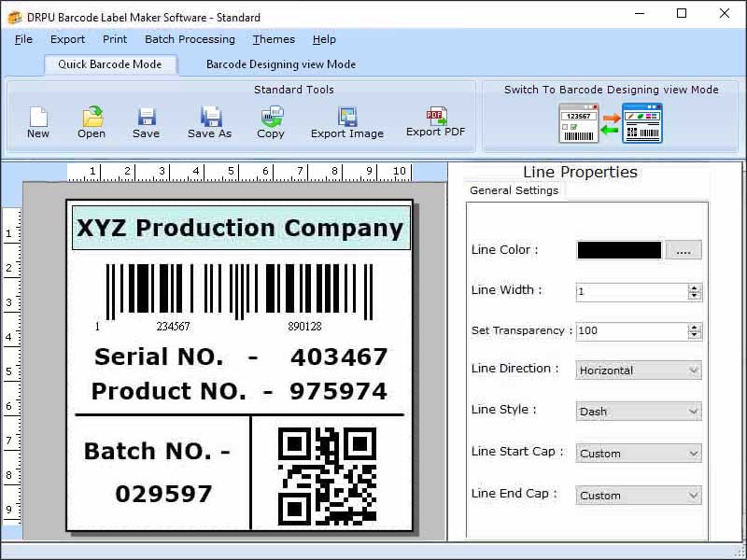Click the vertical ruler on the left
Viewport: 747px width, 560px height.
[x=12, y=366]
